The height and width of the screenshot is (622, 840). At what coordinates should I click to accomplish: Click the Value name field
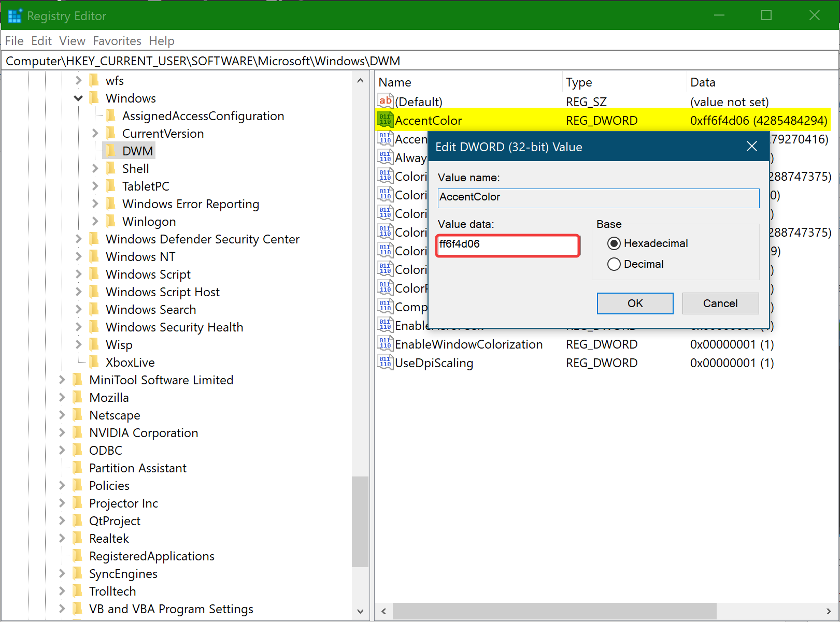599,198
